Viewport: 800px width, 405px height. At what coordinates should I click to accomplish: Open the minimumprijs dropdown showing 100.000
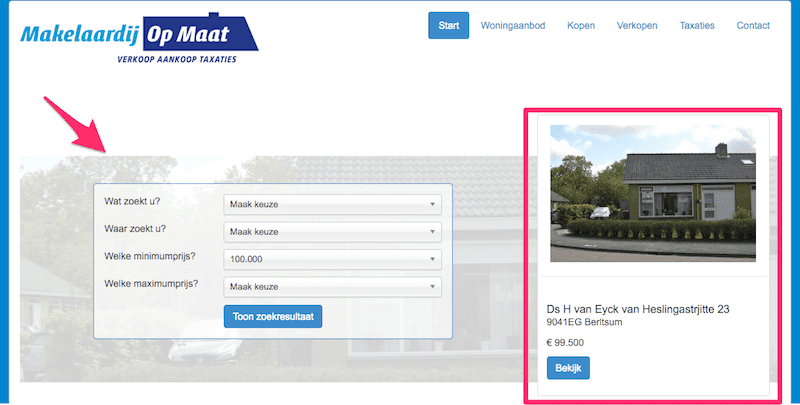pos(333,259)
